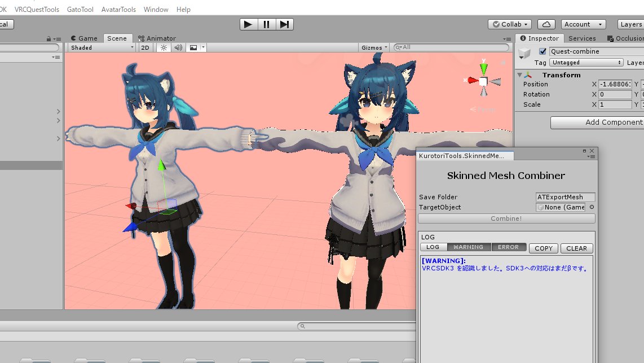Viewport: 644px width, 363px height.
Task: Click the scene search field
Action: [x=451, y=47]
